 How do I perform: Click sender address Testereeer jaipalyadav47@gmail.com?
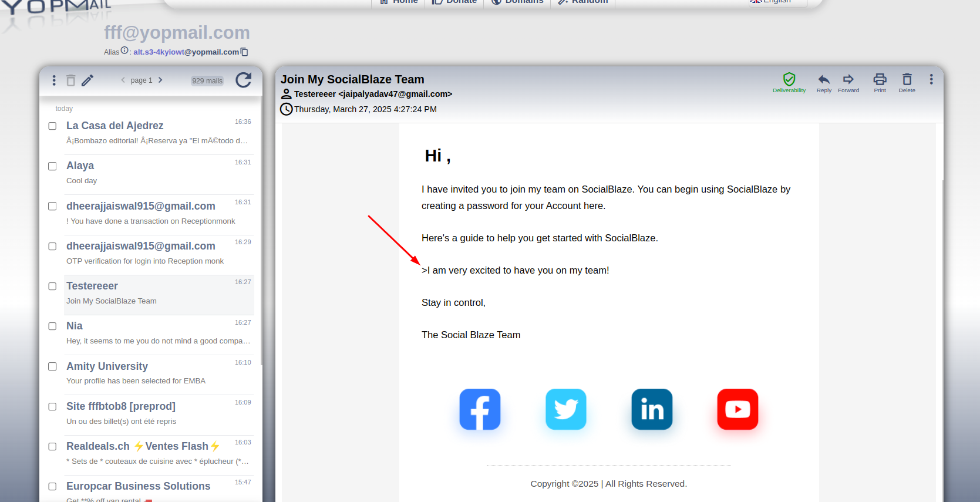(x=373, y=94)
